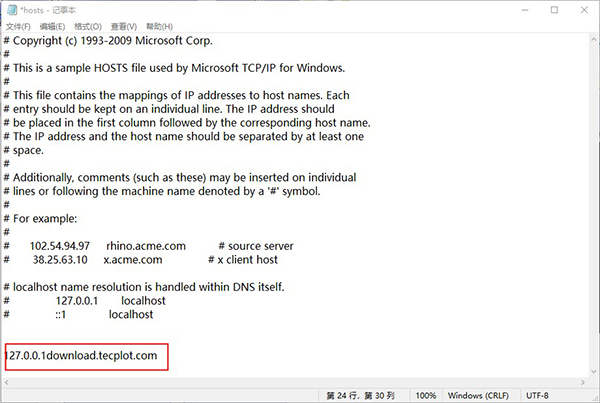This screenshot has height=403, width=600.
Task: Open the 格式(O) menu
Action: [x=87, y=28]
